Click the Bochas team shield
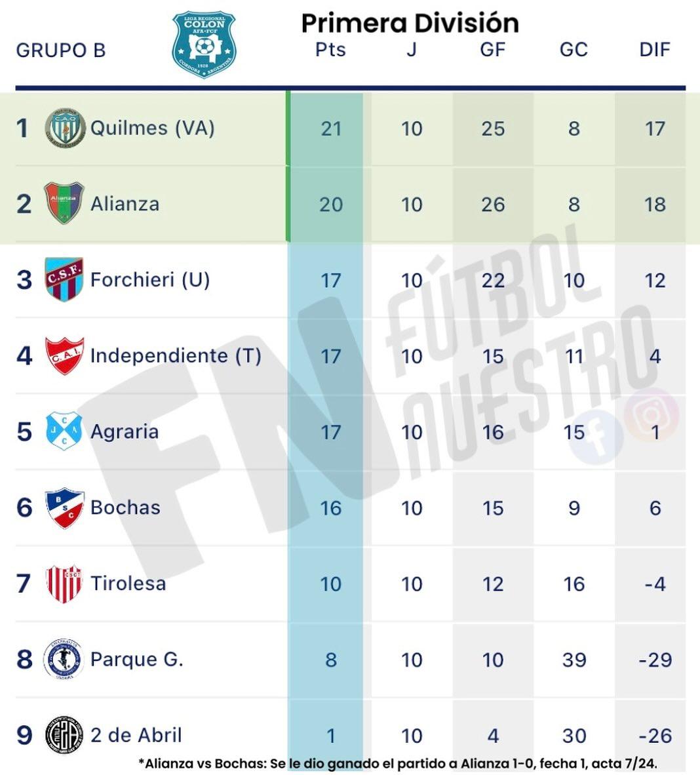Image resolution: width=700 pixels, height=775 pixels. coord(64,507)
